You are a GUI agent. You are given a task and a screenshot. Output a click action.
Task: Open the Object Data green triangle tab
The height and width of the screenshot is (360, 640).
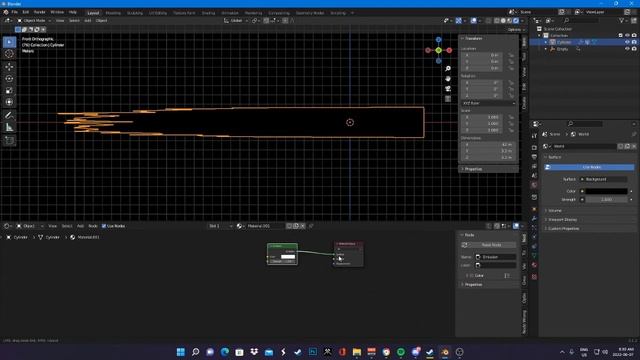point(534,256)
